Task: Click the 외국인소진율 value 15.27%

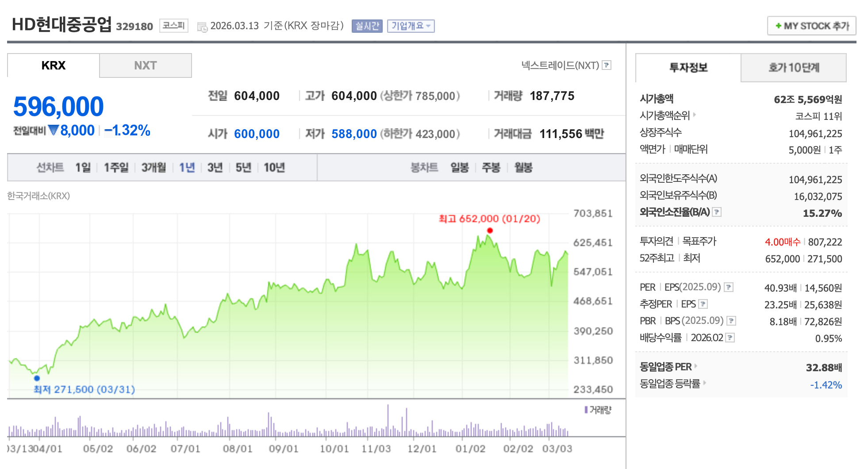Action: coord(822,213)
